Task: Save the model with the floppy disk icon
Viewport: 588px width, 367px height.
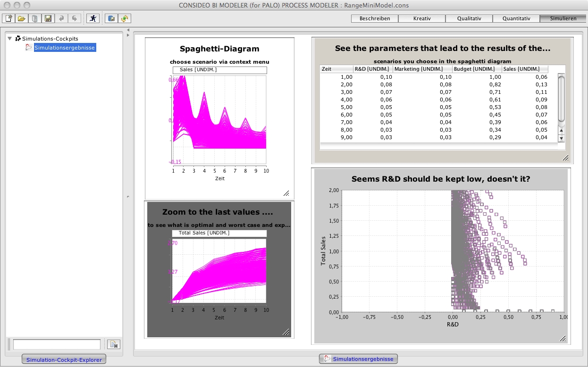Action: 48,18
